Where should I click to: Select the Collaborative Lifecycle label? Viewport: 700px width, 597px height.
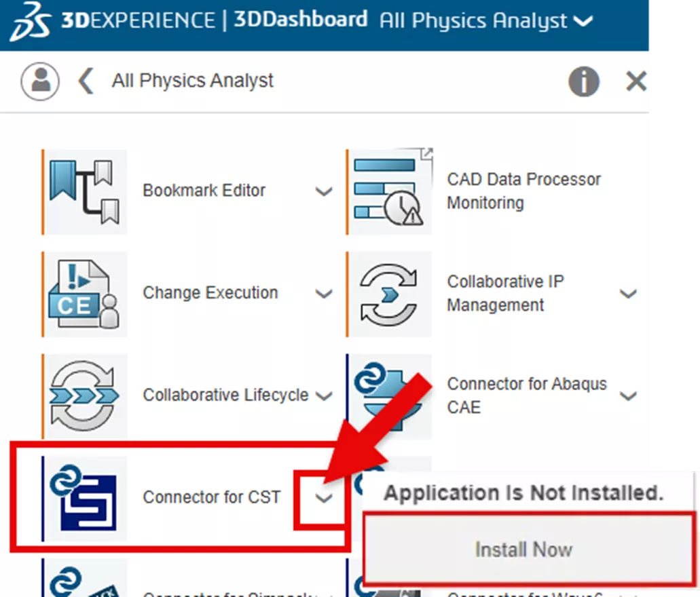click(x=225, y=395)
